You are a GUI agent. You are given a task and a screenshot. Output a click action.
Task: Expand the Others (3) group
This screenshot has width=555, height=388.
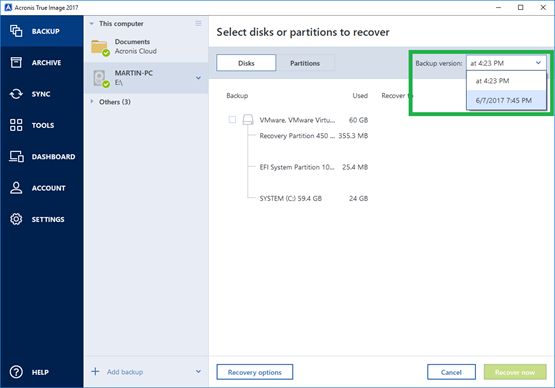92,102
